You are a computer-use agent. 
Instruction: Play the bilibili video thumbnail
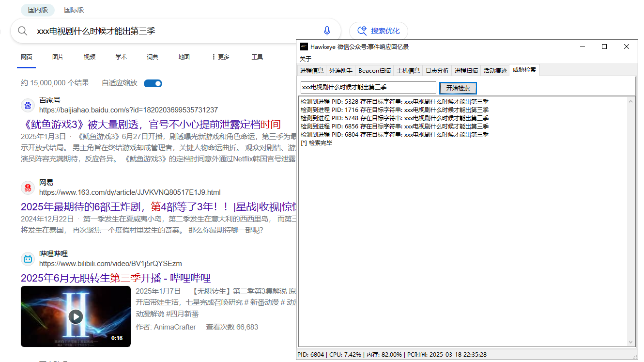tap(76, 316)
